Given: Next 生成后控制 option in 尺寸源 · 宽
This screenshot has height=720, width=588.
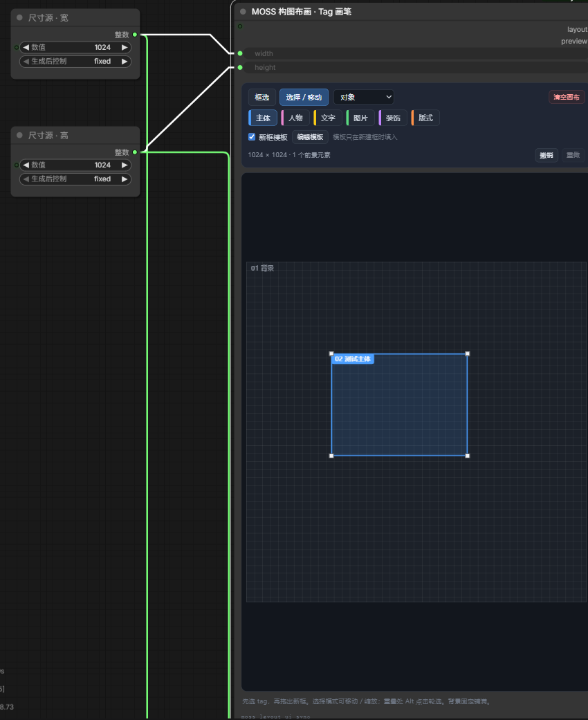Looking at the screenshot, I should (x=125, y=61).
